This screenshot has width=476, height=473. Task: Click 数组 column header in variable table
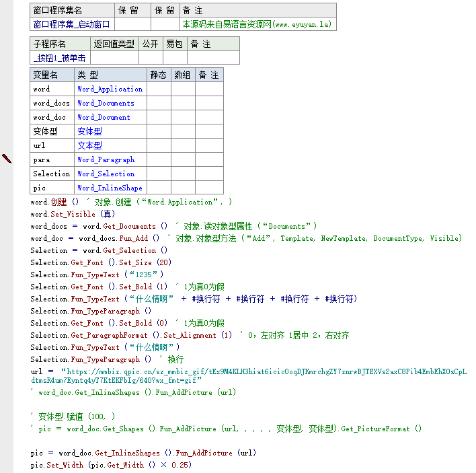click(183, 75)
